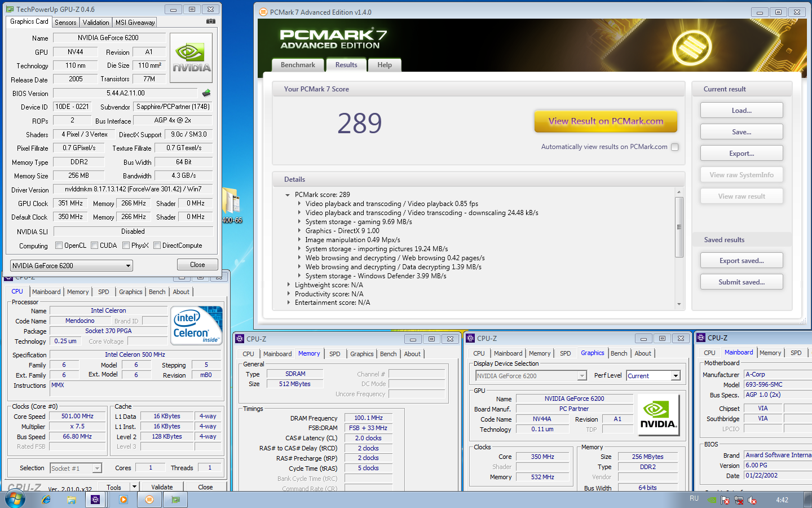Viewport: 812px width, 508px height.
Task: Click the NVIDIA tray icon
Action: pyautogui.click(x=712, y=500)
